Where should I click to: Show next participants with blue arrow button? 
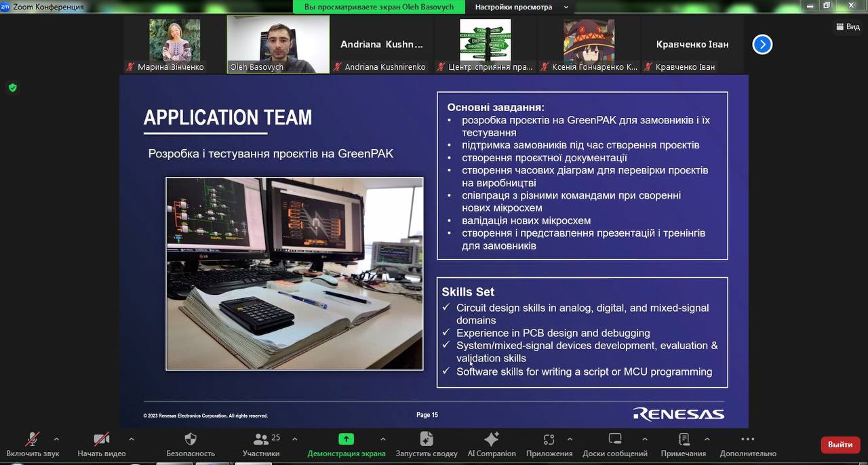tap(762, 45)
